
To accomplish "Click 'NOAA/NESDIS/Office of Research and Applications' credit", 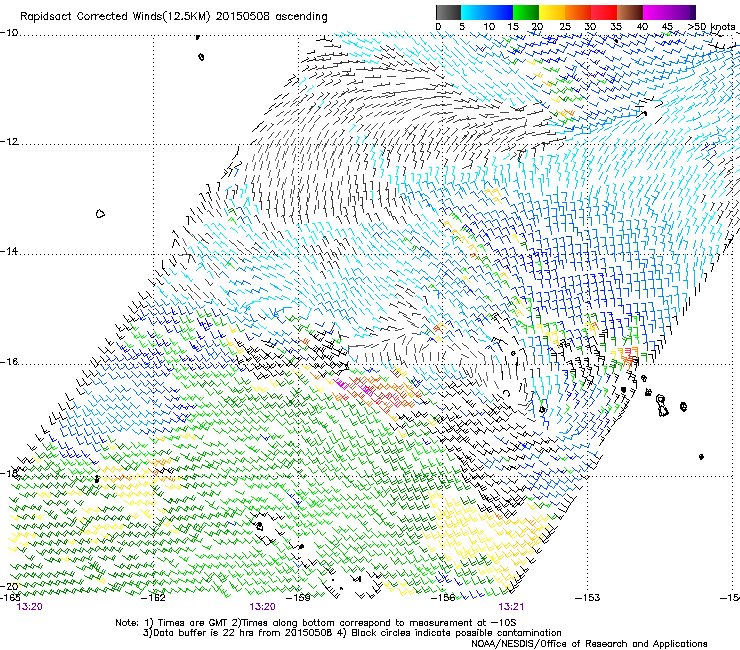I will (589, 644).
